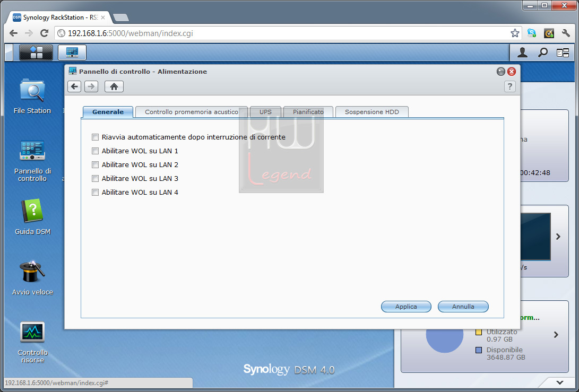Close the Pannello di controllo window
579x392 pixels.
(x=512, y=72)
